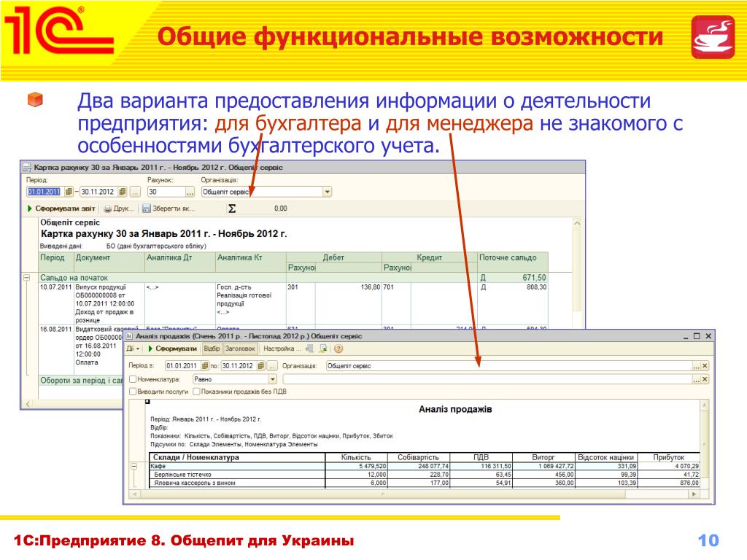Click the Аналітика Дт column header
This screenshot has width=747, height=560.
pyautogui.click(x=180, y=262)
